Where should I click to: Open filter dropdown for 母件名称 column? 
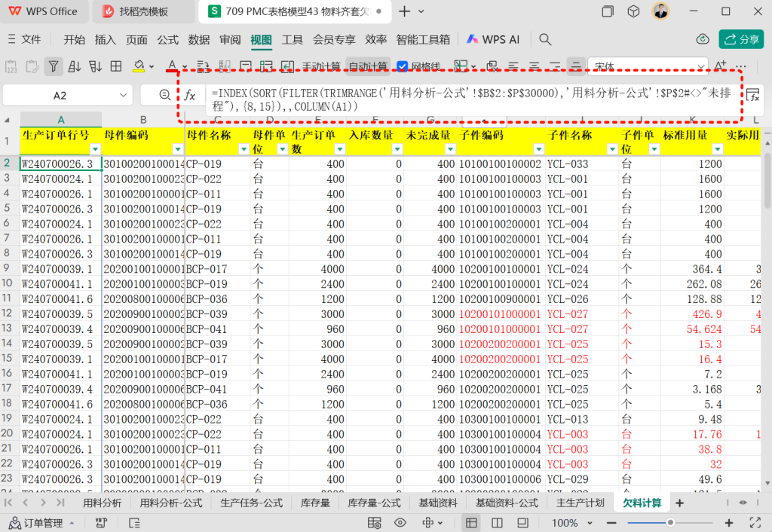pos(244,148)
